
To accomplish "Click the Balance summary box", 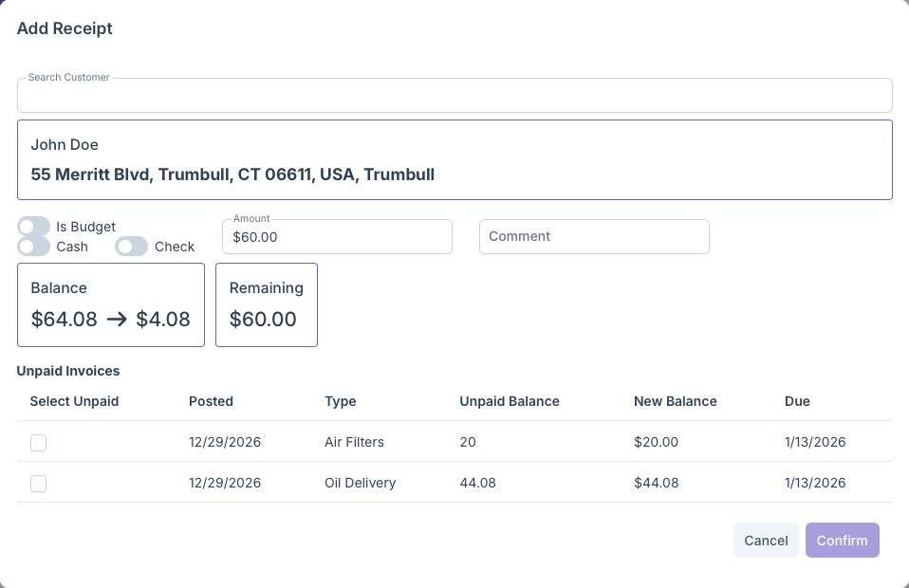I will coord(111,304).
